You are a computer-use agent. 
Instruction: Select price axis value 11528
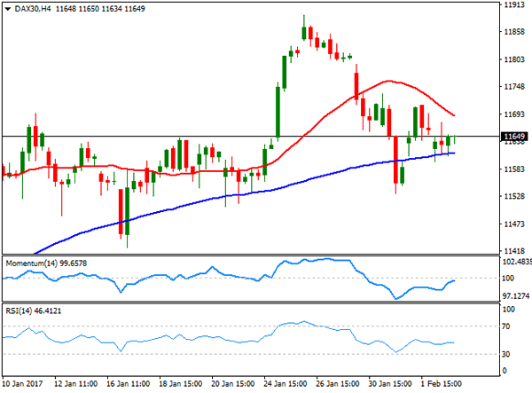(514, 196)
